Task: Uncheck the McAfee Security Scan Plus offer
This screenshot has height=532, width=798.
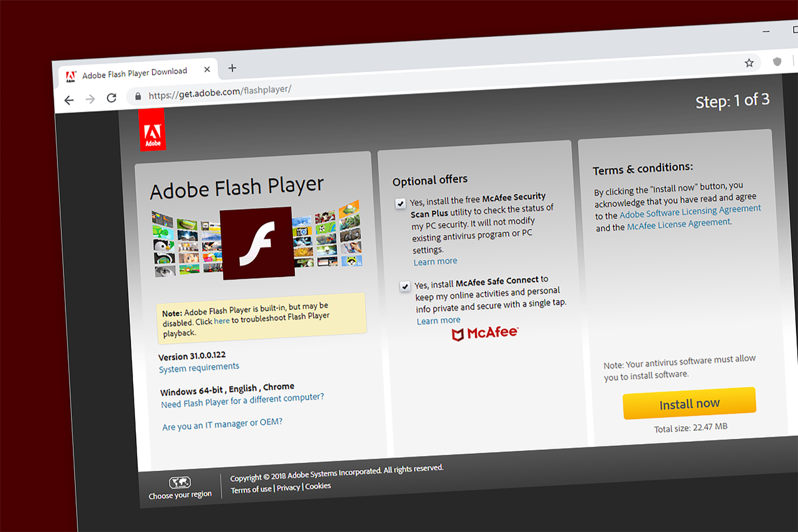Action: point(400,203)
